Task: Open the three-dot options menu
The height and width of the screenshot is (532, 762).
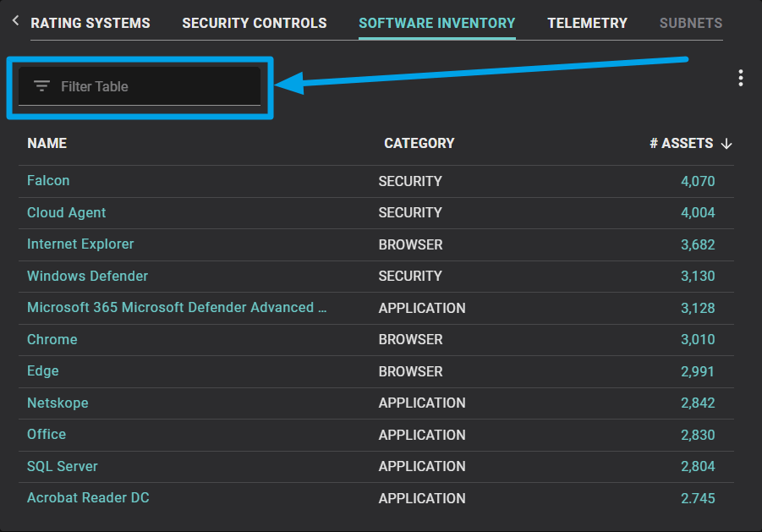Action: [x=740, y=79]
